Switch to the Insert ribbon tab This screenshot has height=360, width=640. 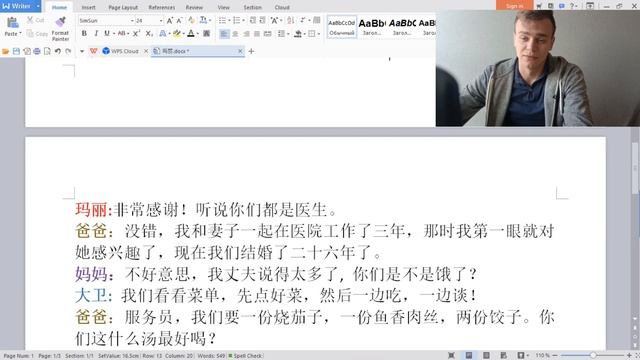[x=89, y=7]
